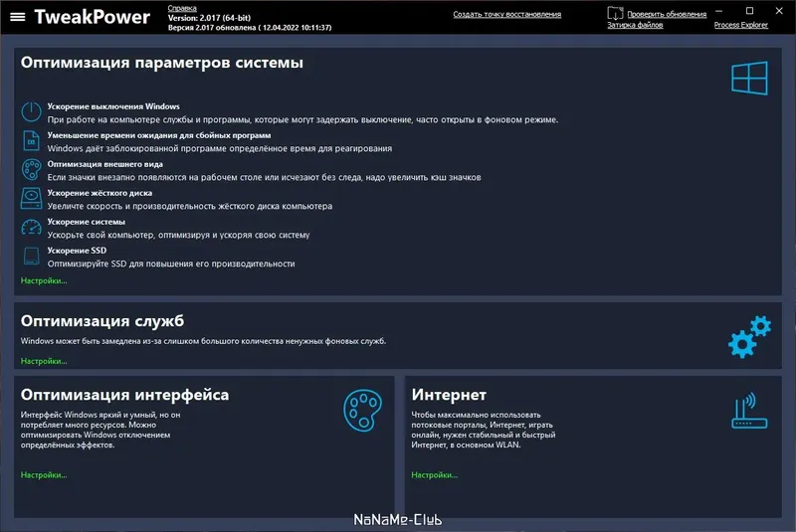Open Process Explorer link
The height and width of the screenshot is (532, 796).
[x=740, y=25]
